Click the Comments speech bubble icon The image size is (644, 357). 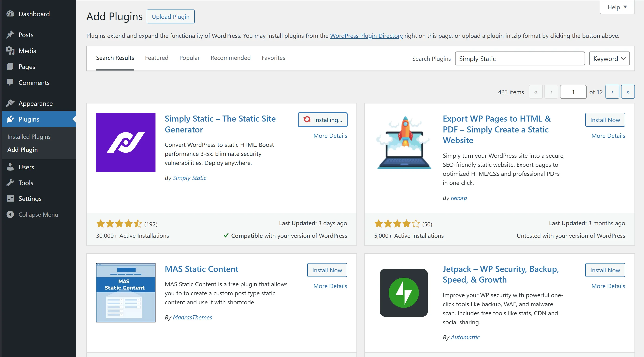pos(10,82)
